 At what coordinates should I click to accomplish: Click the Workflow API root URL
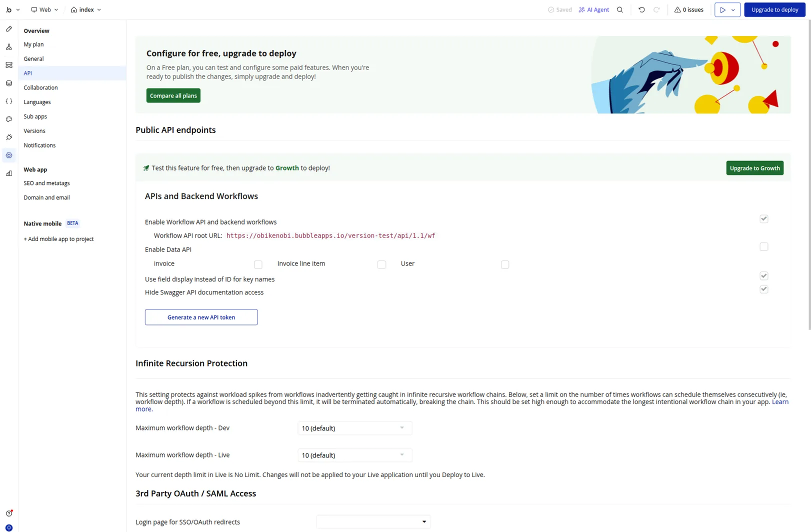330,235
